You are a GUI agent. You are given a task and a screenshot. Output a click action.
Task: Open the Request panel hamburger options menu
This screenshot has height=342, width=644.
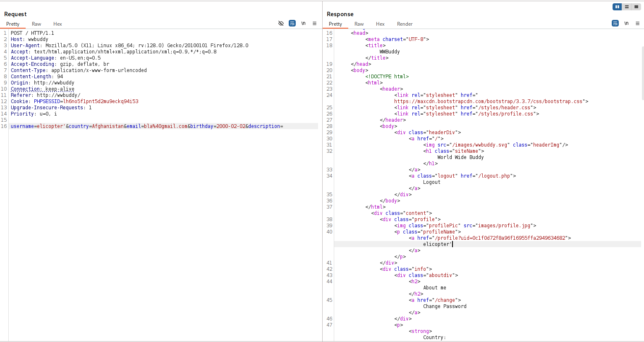click(x=314, y=24)
